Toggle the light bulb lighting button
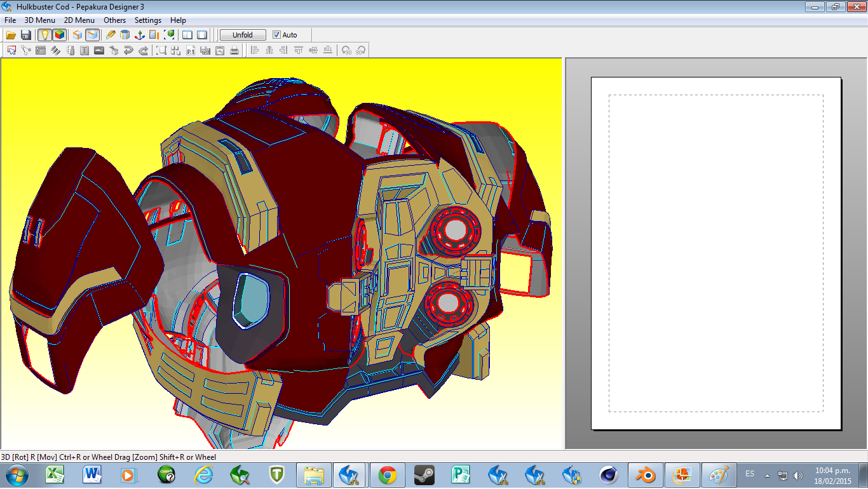Viewport: 868px width, 489px height. pyautogui.click(x=44, y=35)
